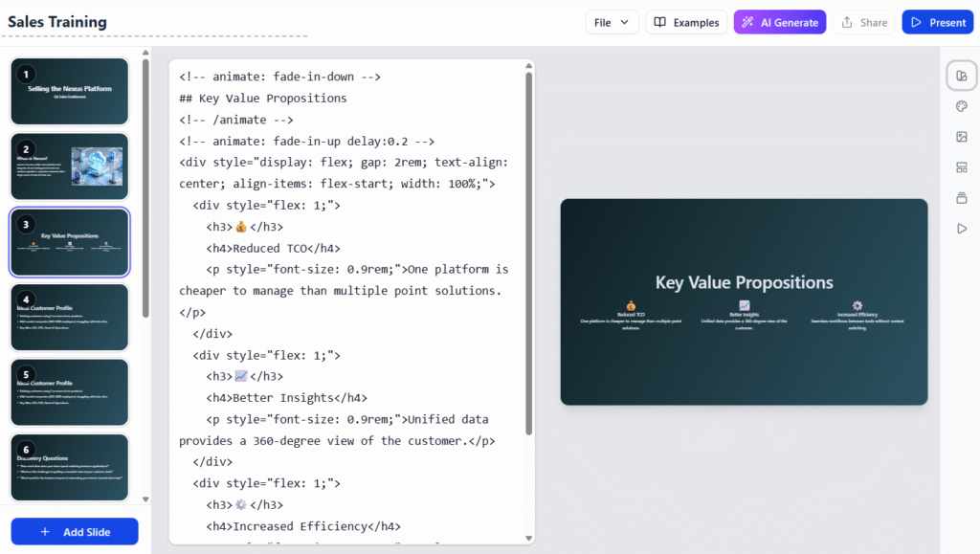Open the layout templates icon
The image size is (980, 554).
tap(962, 167)
